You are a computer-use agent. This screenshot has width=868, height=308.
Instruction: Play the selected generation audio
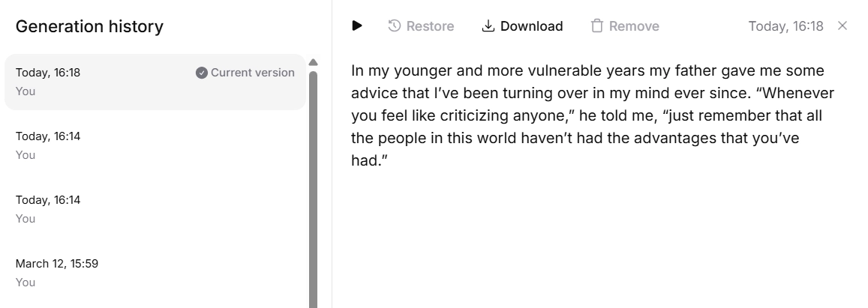(x=357, y=25)
